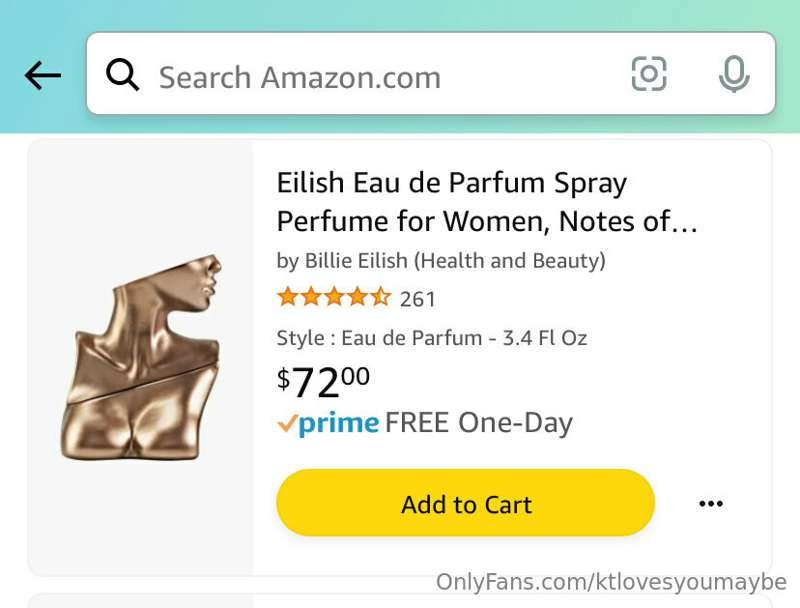Start voice search with microphone icon

(734, 74)
